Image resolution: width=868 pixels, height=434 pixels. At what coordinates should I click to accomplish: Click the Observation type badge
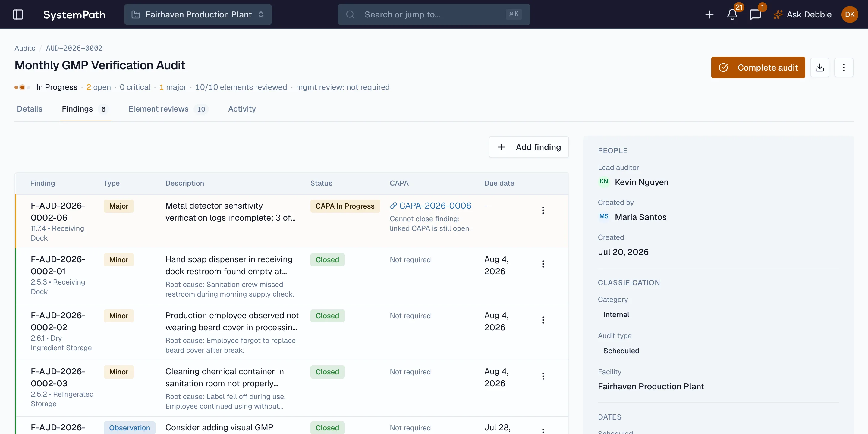129,428
